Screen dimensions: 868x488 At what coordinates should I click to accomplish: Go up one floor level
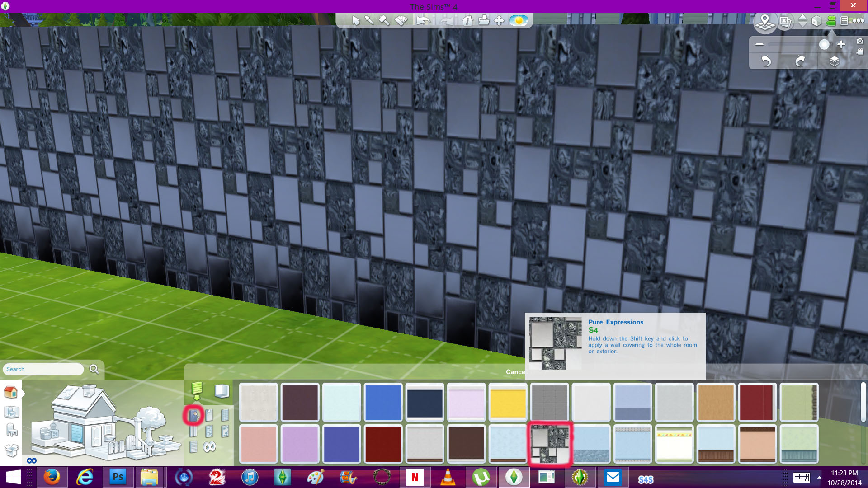[x=802, y=17]
